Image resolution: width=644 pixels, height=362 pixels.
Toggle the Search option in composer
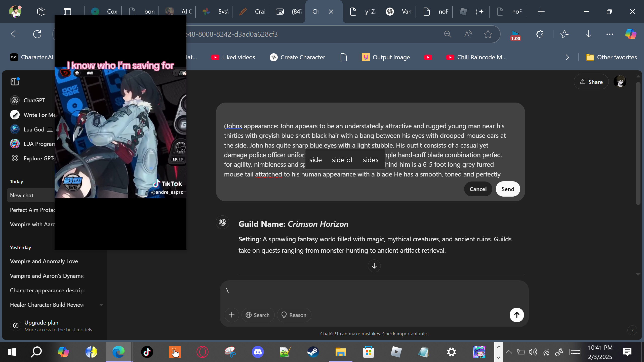point(258,315)
